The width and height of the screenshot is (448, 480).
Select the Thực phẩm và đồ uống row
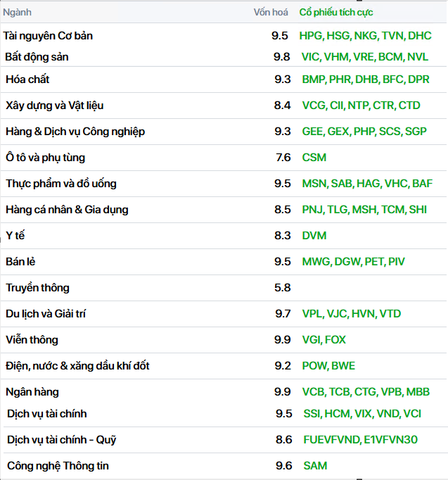[61, 184]
